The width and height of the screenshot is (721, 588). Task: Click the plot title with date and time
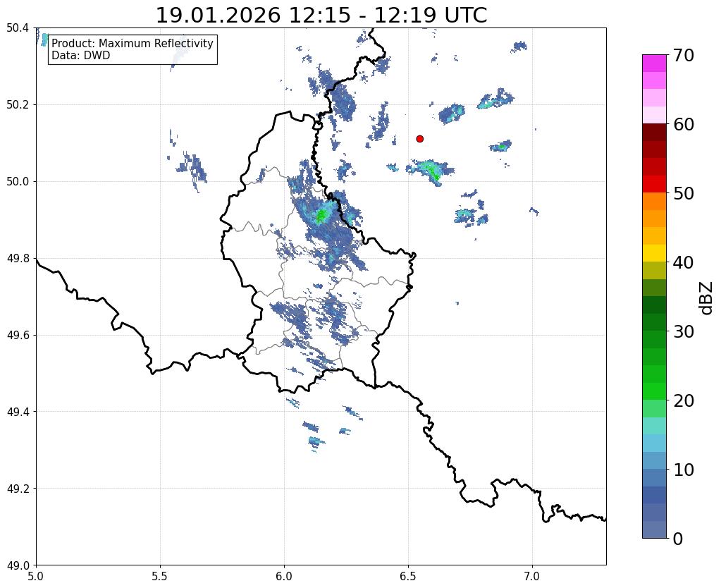coord(321,15)
